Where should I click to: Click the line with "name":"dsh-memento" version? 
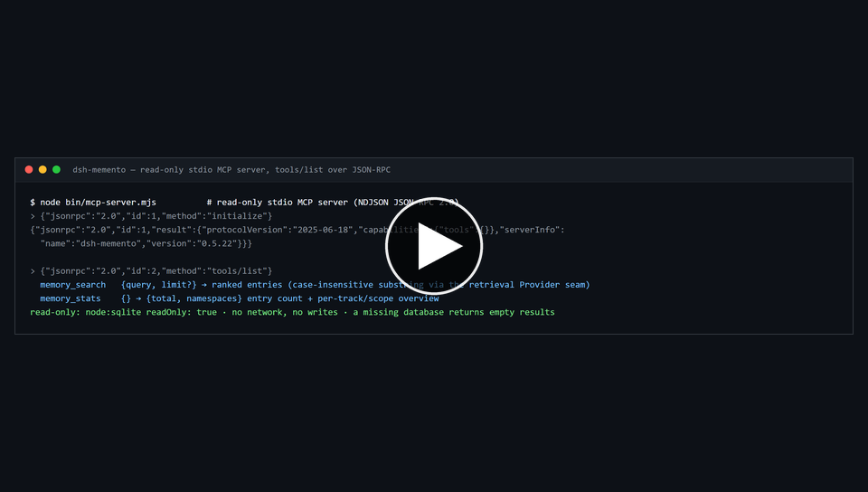click(146, 243)
